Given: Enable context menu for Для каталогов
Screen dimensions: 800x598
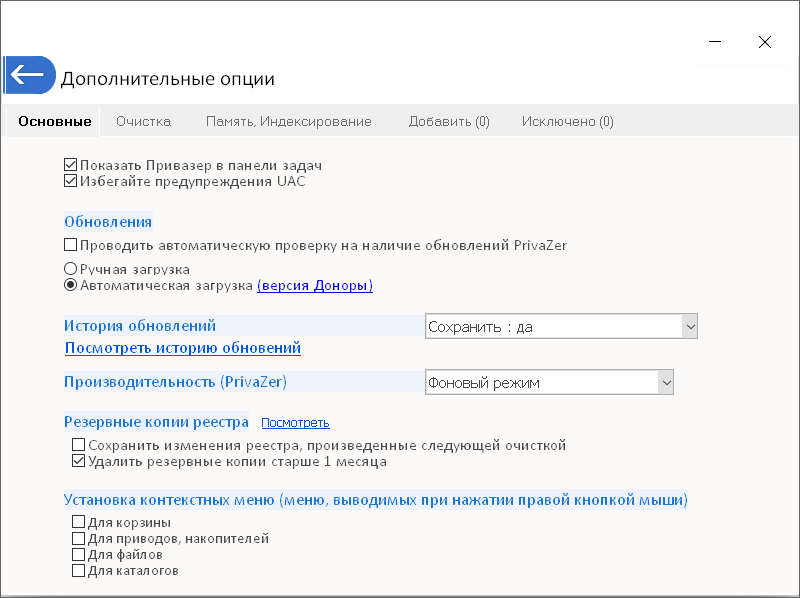Looking at the screenshot, I should 78,570.
